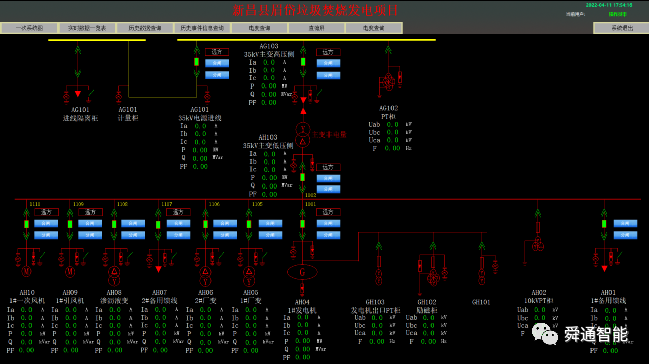Open the 实时数据一览表 tab
The image size is (649, 364).
coord(87,28)
